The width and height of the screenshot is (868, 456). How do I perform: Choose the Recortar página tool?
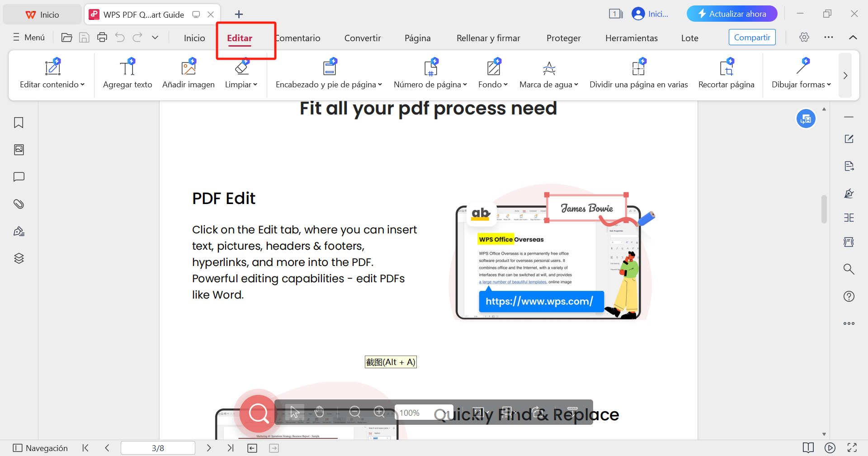[x=726, y=73]
